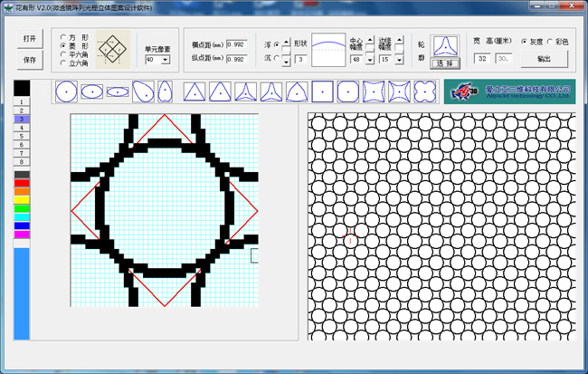
Task: Click the 输出 button
Action: (543, 58)
